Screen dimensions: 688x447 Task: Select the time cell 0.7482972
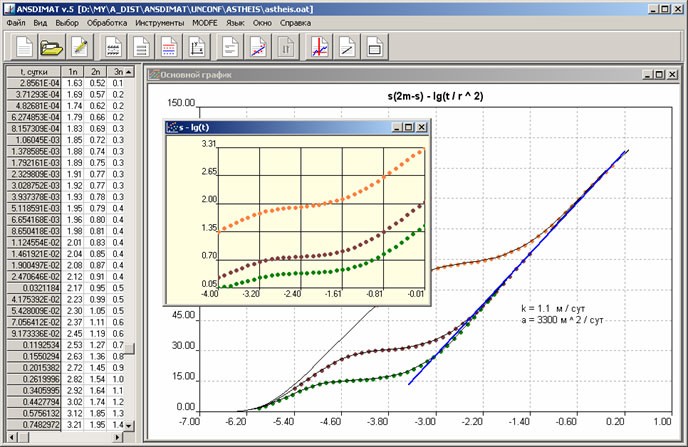click(x=34, y=425)
